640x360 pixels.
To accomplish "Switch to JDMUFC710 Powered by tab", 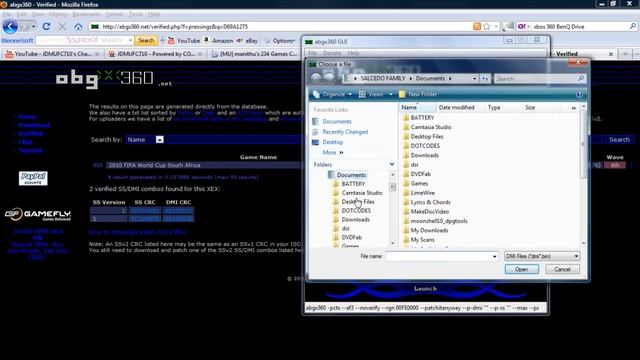I will coord(155,54).
